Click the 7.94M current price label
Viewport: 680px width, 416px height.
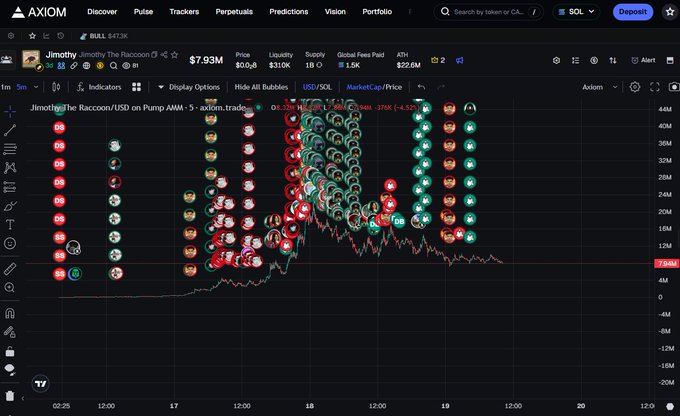tap(666, 263)
